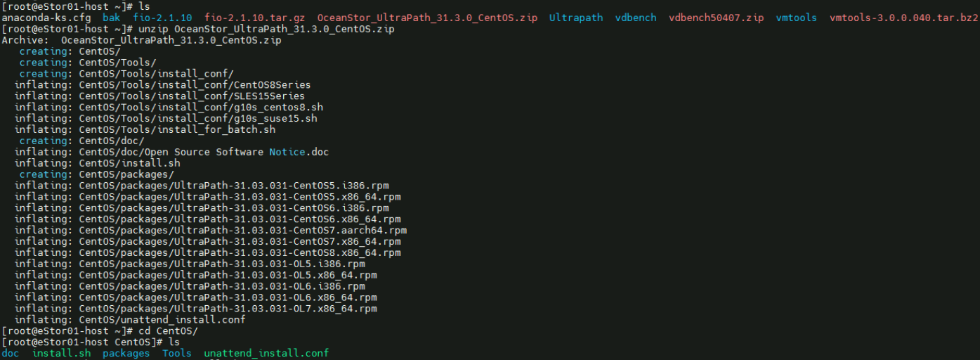The height and width of the screenshot is (360, 980).
Task: Click the 'unzip' command word
Action: pyautogui.click(x=153, y=29)
